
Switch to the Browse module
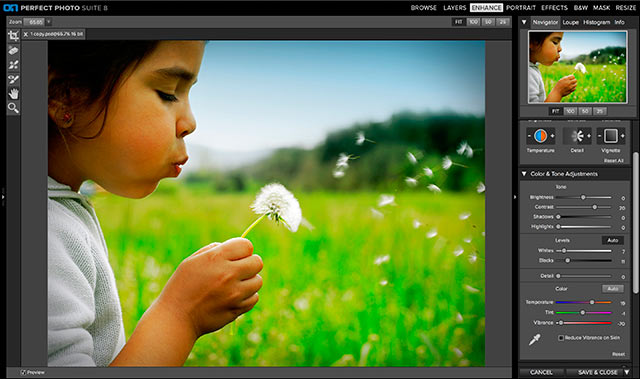tap(424, 8)
